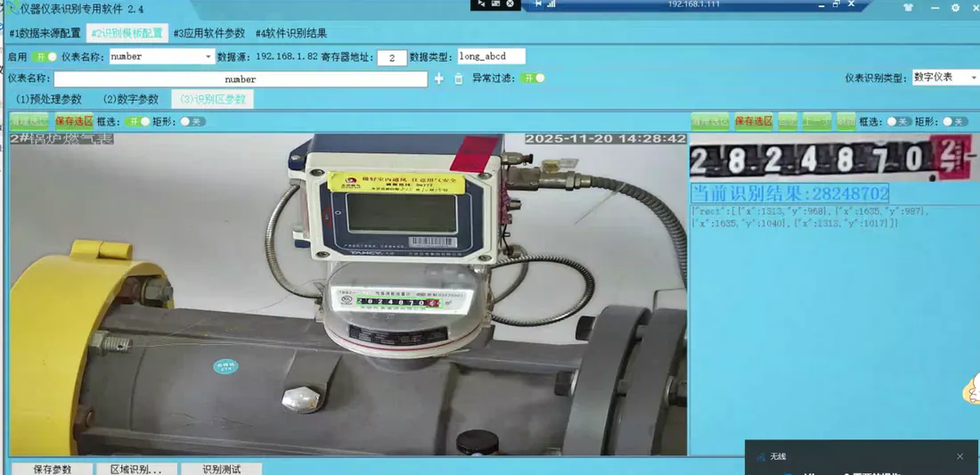Open the (1)预处理参数 sub-tab
The width and height of the screenshot is (980, 475).
49,99
